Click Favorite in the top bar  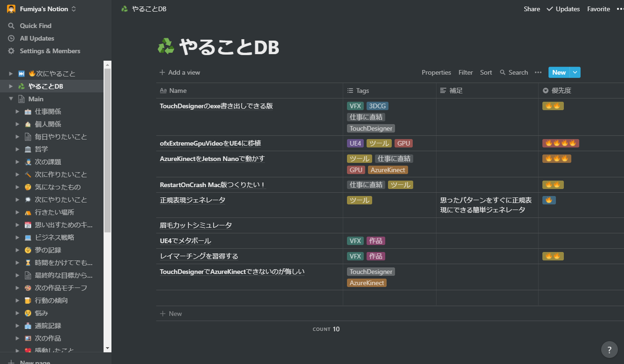(599, 9)
